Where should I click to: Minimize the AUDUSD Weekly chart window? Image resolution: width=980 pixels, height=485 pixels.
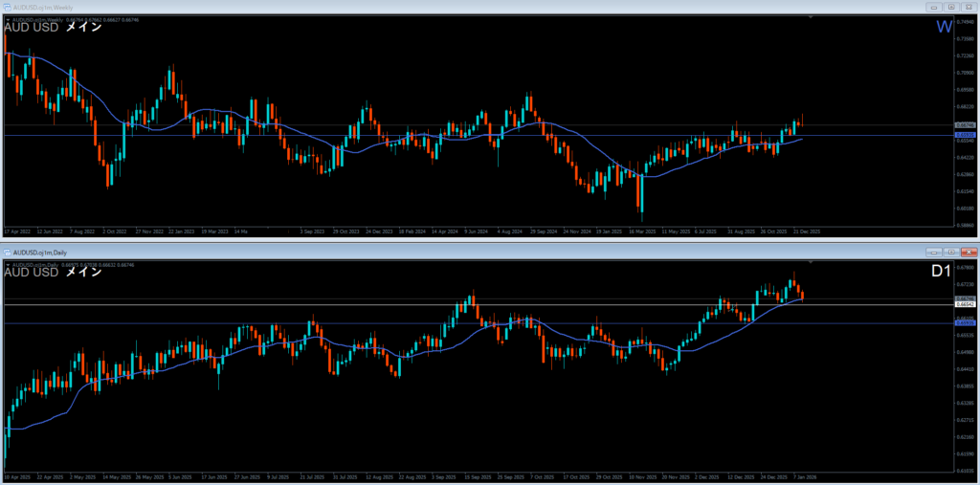tap(935, 8)
